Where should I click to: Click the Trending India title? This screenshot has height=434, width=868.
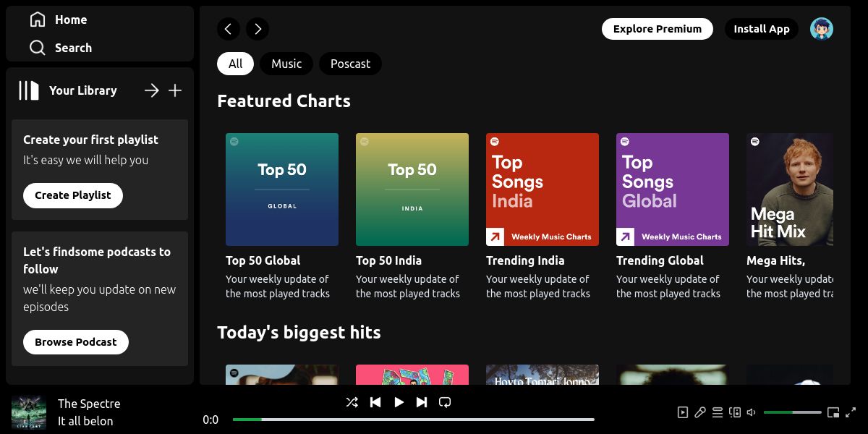tap(525, 260)
